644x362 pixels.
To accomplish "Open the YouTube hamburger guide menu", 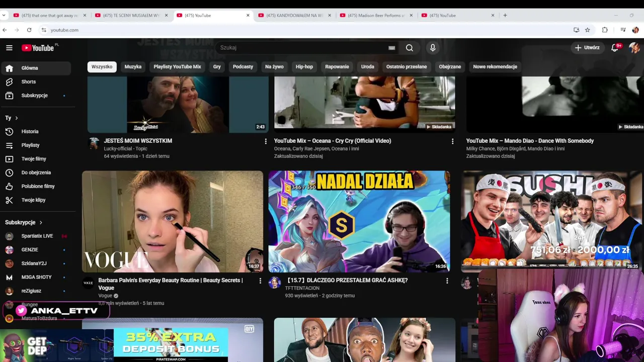I will pyautogui.click(x=9, y=48).
